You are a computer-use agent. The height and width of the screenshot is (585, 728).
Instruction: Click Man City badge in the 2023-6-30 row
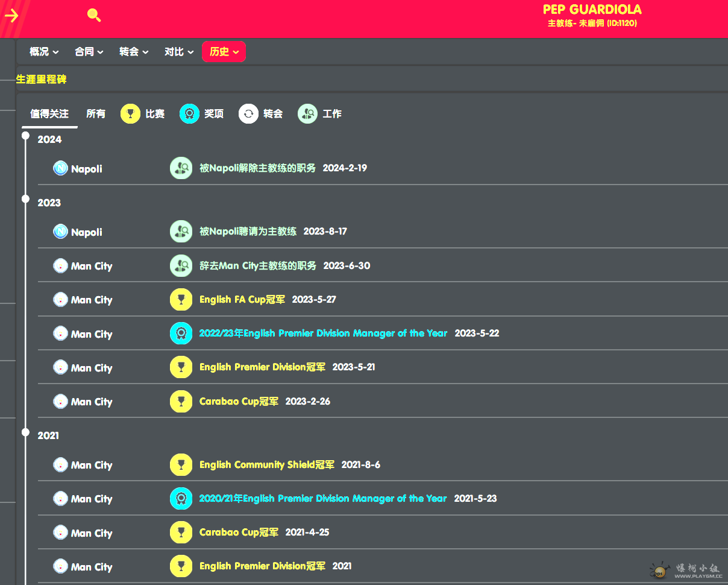60,266
